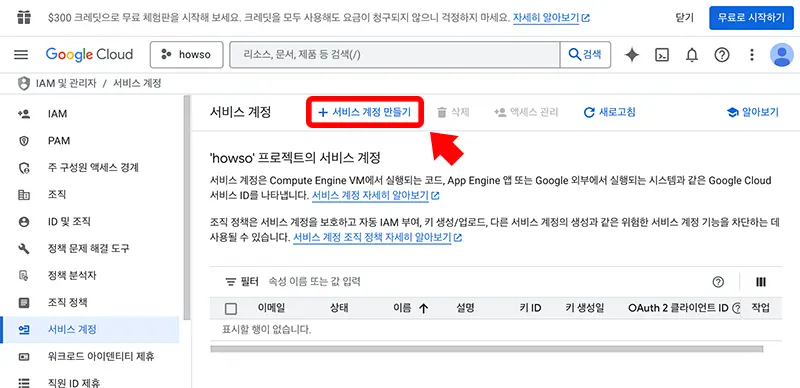Dismiss the banner with 닫기
800x388 pixels.
pyautogui.click(x=684, y=18)
